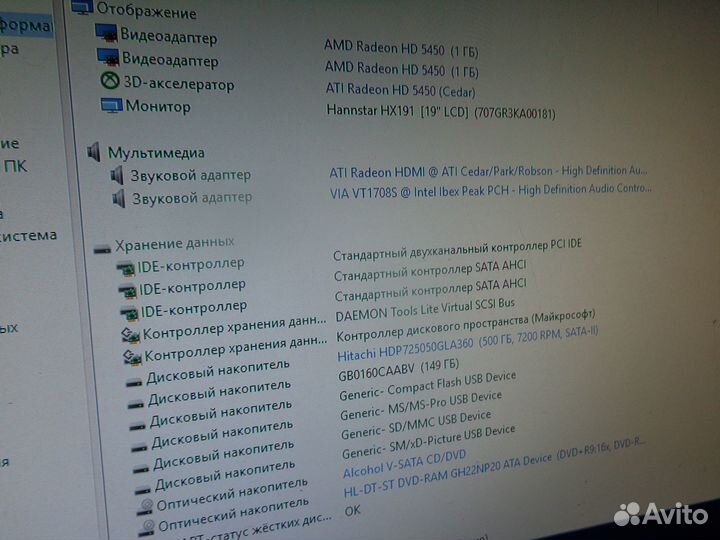Click controller card icon in PCI IDE row
The image size is (720, 540).
coord(126,269)
